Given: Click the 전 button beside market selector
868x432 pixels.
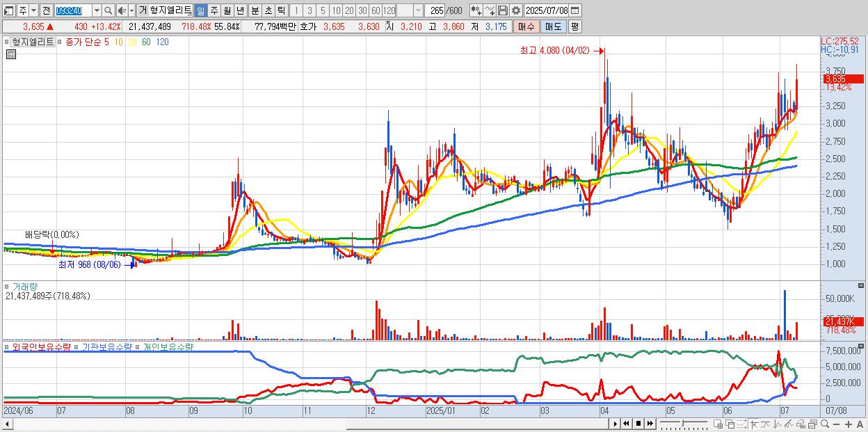Looking at the screenshot, I should (x=47, y=10).
